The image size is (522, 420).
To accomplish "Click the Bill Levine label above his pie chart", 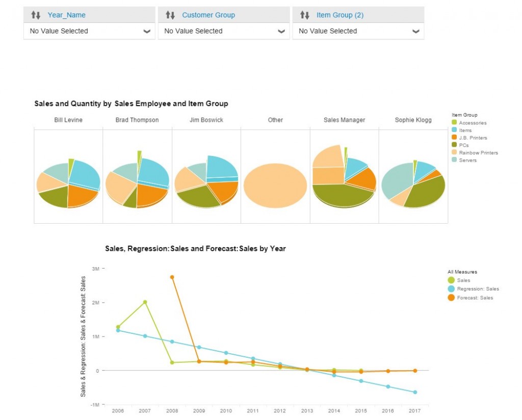I will tap(67, 120).
